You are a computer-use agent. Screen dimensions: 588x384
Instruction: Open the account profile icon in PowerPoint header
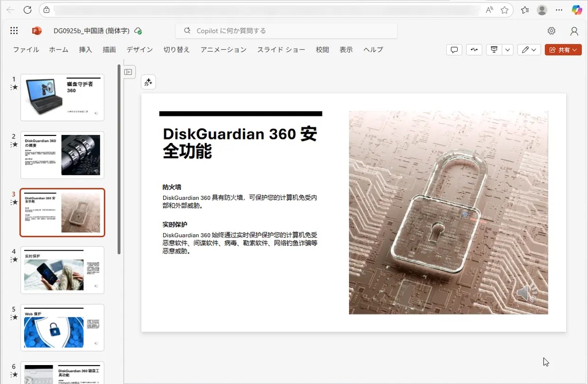(x=574, y=31)
